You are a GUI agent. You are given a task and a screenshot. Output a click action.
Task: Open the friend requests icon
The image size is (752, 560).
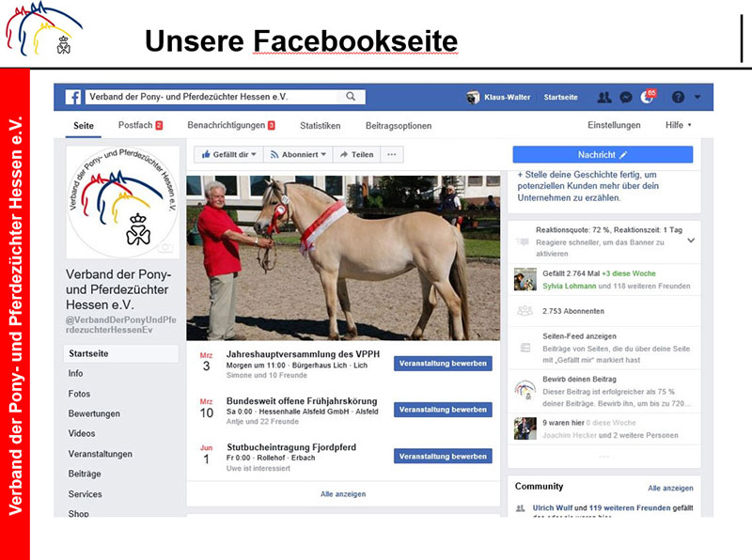pyautogui.click(x=604, y=98)
